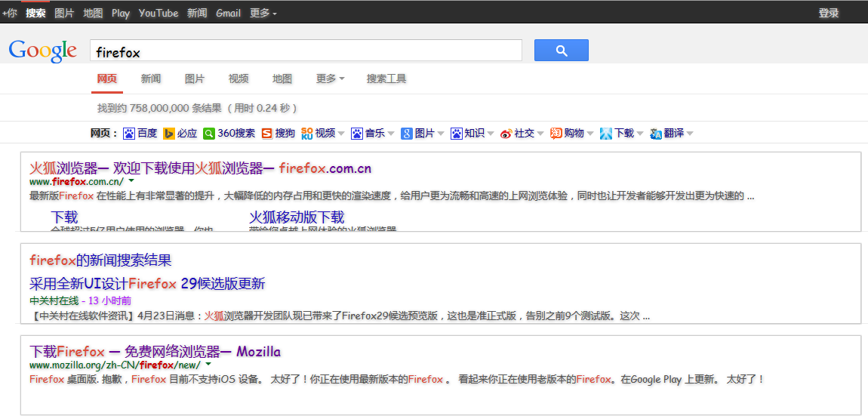Click the 必应 engine label

tap(187, 134)
